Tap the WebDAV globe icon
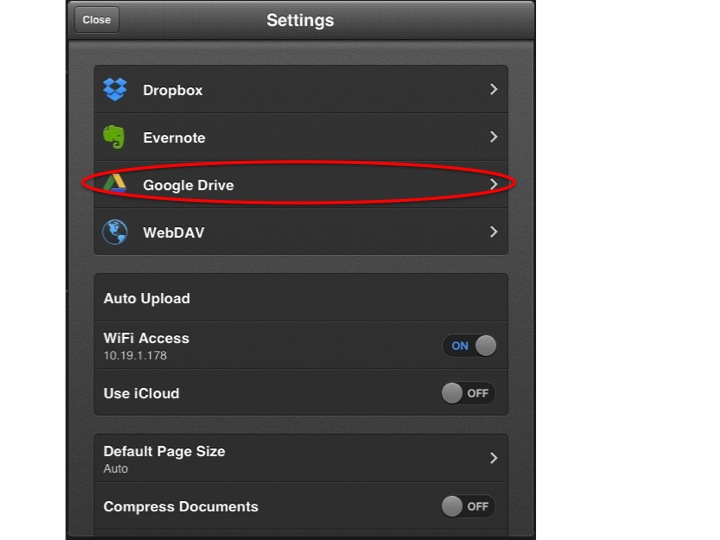 point(115,232)
